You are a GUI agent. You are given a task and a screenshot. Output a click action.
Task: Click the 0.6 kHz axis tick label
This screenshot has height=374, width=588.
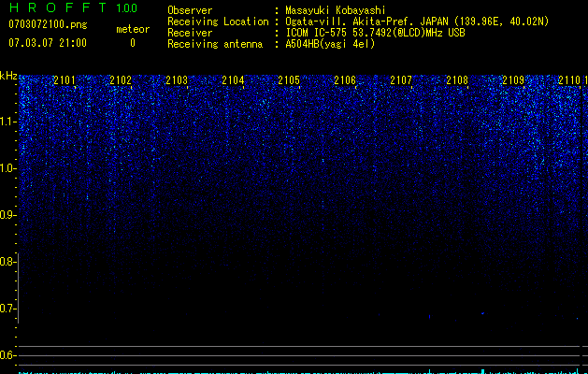click(x=7, y=355)
